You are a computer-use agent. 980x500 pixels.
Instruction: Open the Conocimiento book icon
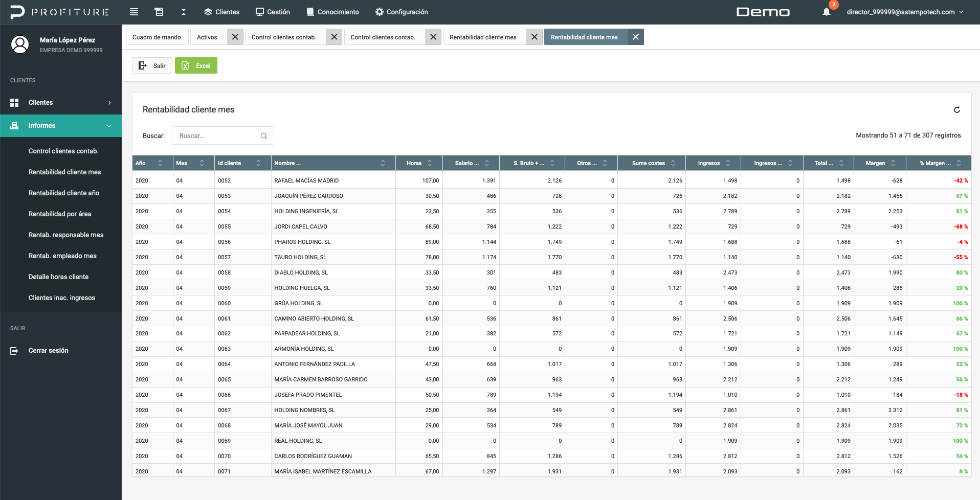pos(309,12)
